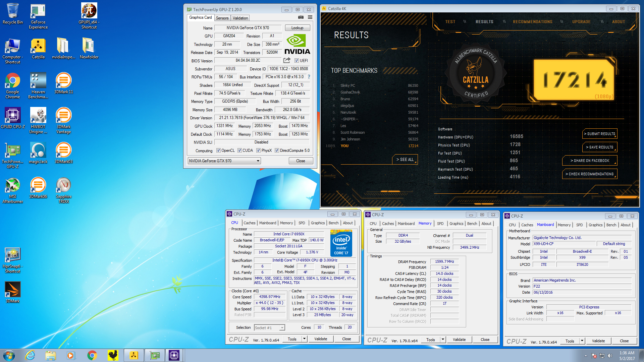This screenshot has width=644, height=362.
Task: Open Caches tab in CPU-Z CPU window
Action: pos(249,223)
